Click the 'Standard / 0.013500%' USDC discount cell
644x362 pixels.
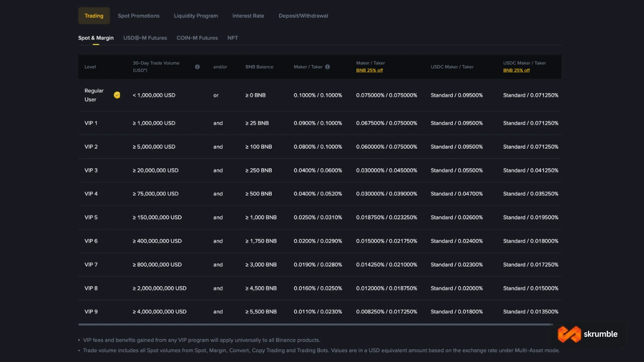(x=531, y=312)
